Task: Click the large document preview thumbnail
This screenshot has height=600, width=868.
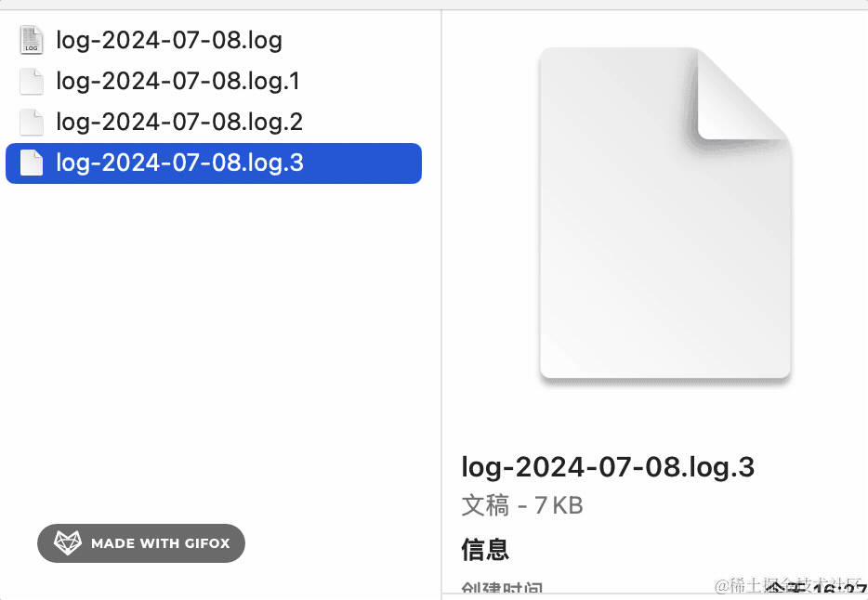Action: coord(651,241)
